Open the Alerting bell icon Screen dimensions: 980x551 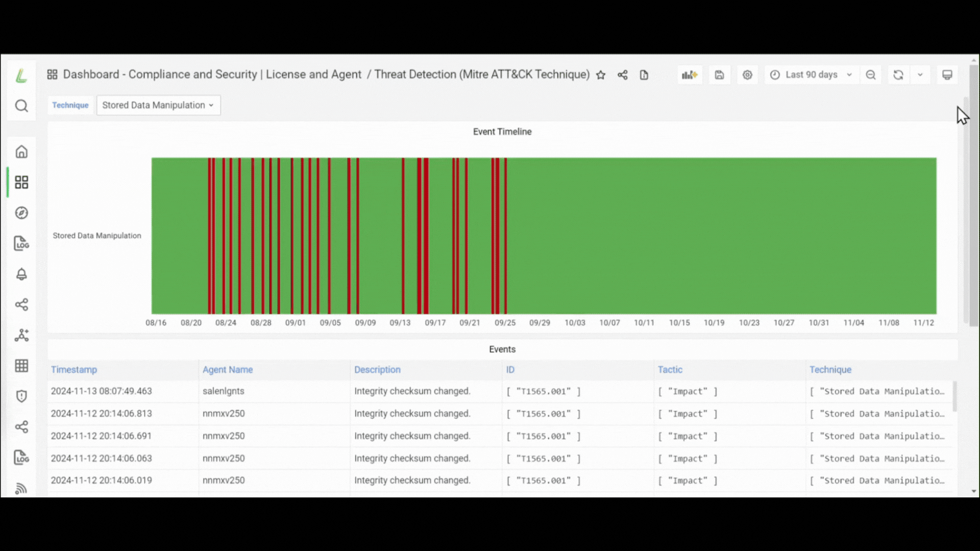(x=21, y=274)
